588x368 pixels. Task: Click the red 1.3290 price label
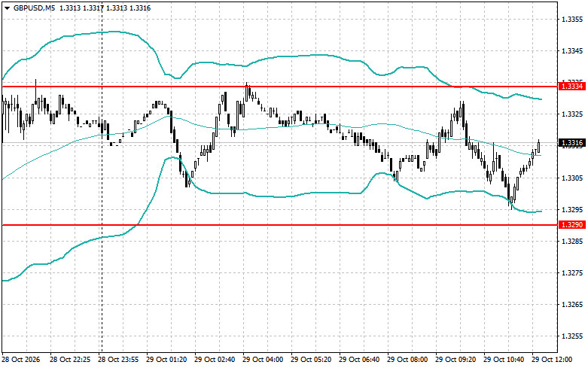(x=572, y=225)
